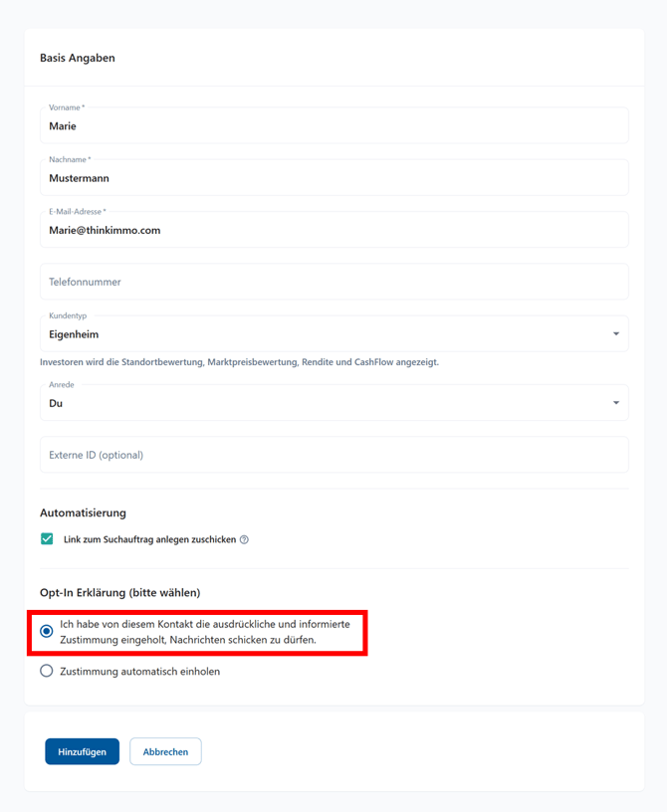The image size is (667, 812).
Task: Select the explicit consent obtained radio button
Action: click(47, 631)
